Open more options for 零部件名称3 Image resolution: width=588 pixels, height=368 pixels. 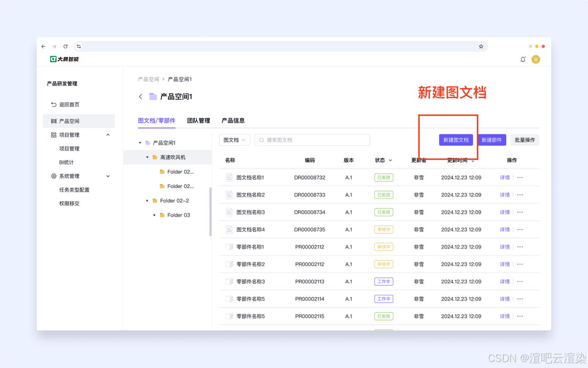pyautogui.click(x=520, y=282)
